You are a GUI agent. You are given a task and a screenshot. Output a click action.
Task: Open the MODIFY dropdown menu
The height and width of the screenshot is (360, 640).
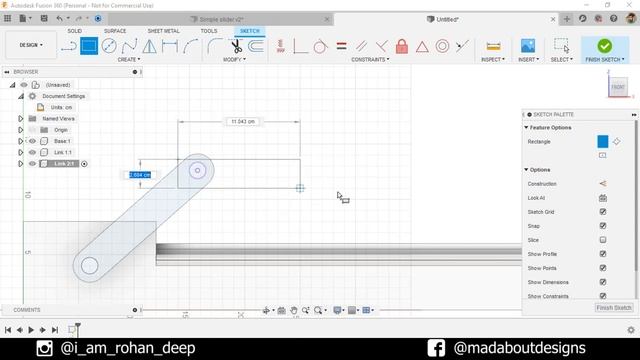pyautogui.click(x=234, y=60)
